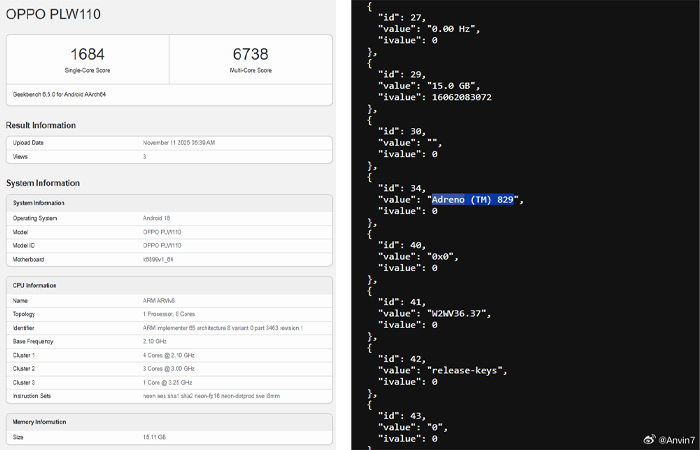The image size is (700, 450).
Task: Click the Upload Date row value
Action: click(x=180, y=143)
